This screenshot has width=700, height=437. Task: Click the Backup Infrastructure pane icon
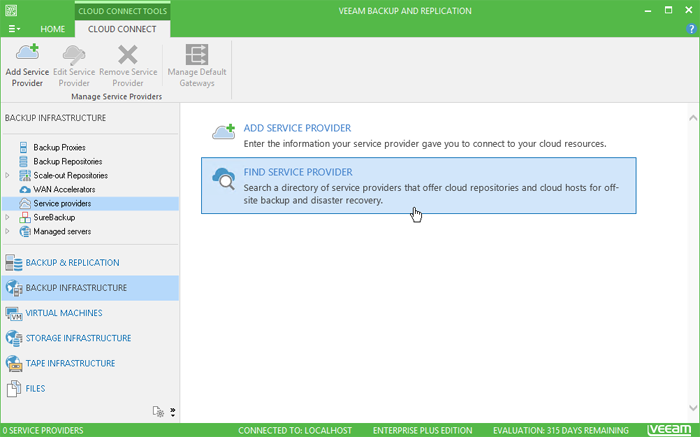[x=13, y=288]
